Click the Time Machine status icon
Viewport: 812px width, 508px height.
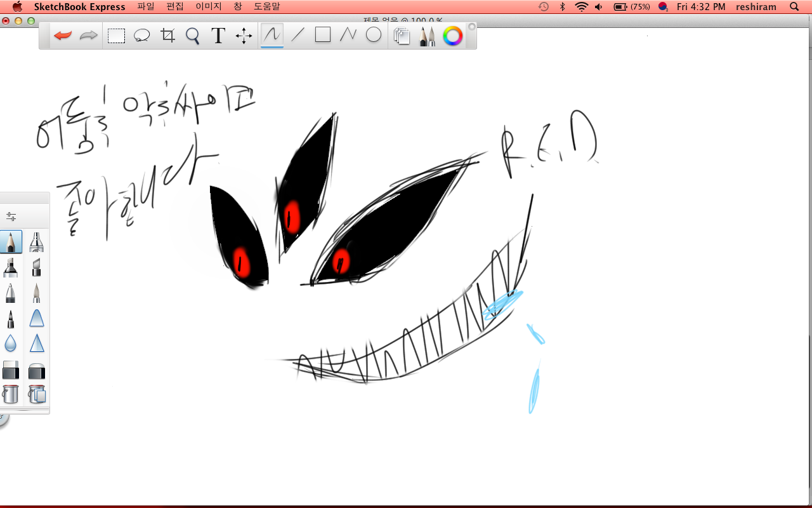coord(544,7)
